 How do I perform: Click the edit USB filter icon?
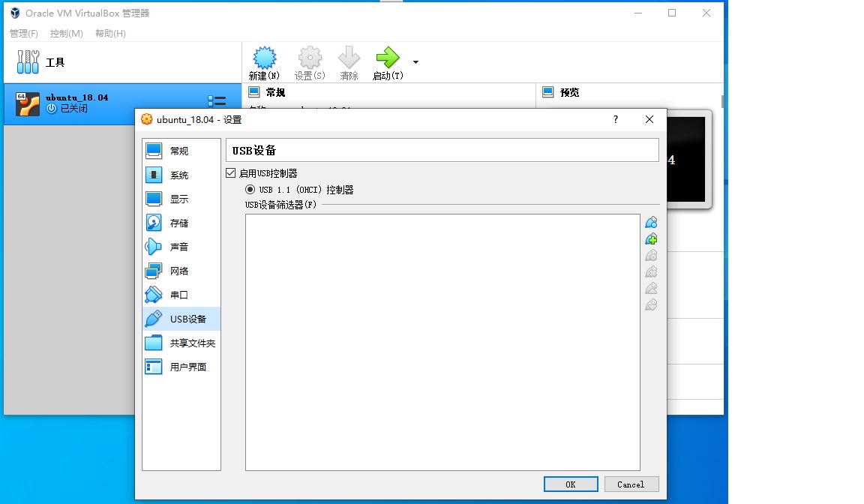coord(651,256)
